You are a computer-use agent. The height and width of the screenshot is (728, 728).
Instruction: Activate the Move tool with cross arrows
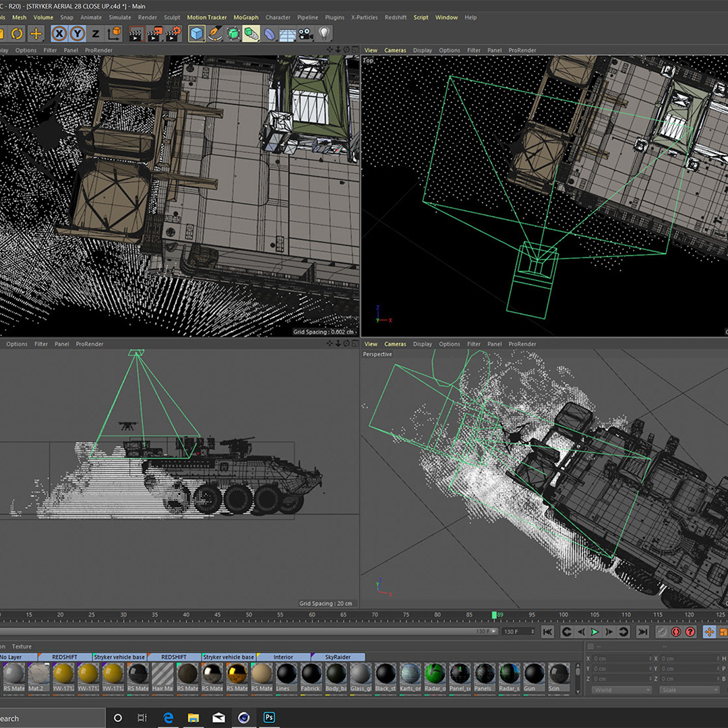click(x=36, y=34)
